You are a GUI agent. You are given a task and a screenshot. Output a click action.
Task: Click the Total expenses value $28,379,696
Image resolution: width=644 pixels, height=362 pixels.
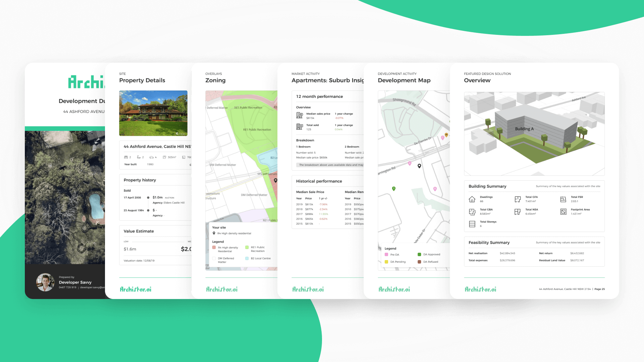click(507, 260)
